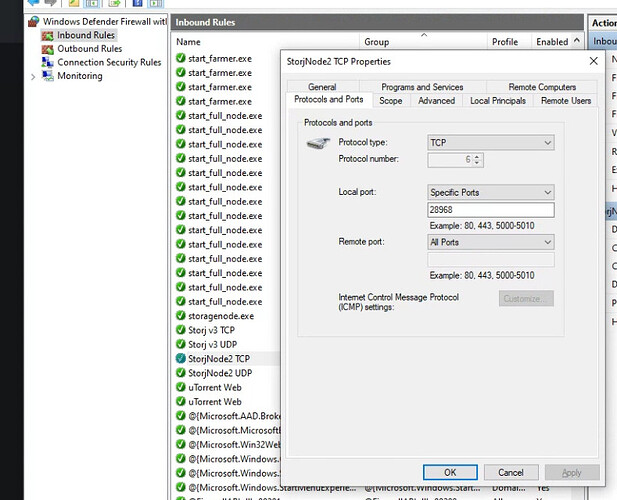Go to the Programs and Services tab
This screenshot has height=500, width=617.
[x=422, y=87]
